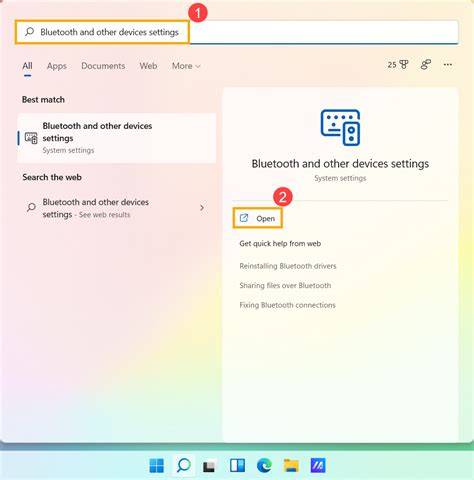The image size is (474, 480).
Task: Switch to the Apps tab
Action: coord(57,66)
